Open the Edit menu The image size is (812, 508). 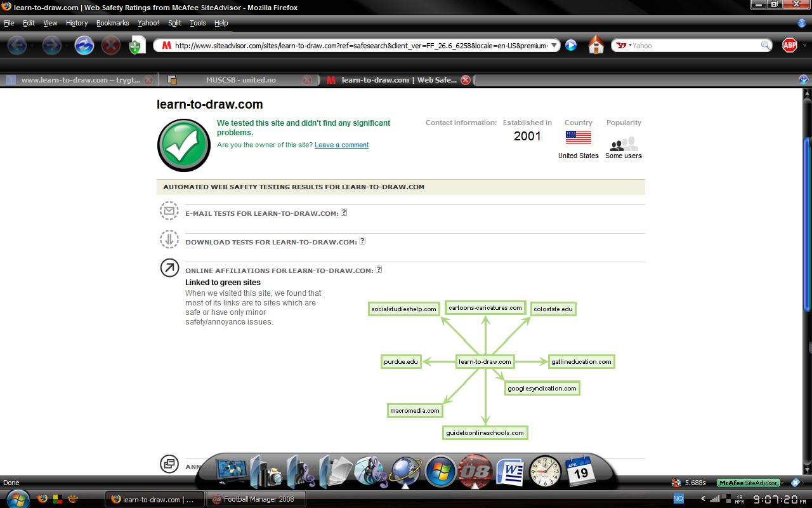coord(29,23)
